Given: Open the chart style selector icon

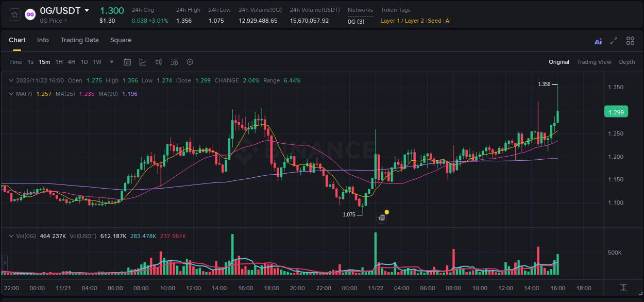Looking at the screenshot, I should [143, 61].
